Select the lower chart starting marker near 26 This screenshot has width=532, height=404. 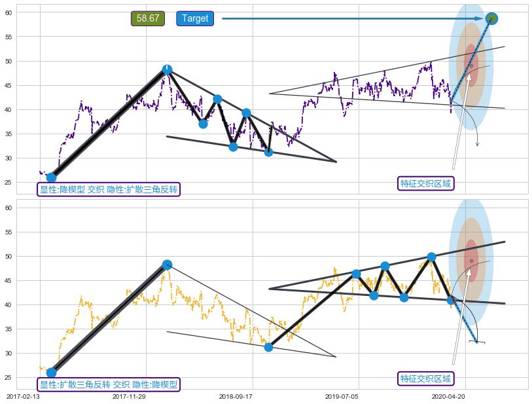(51, 373)
